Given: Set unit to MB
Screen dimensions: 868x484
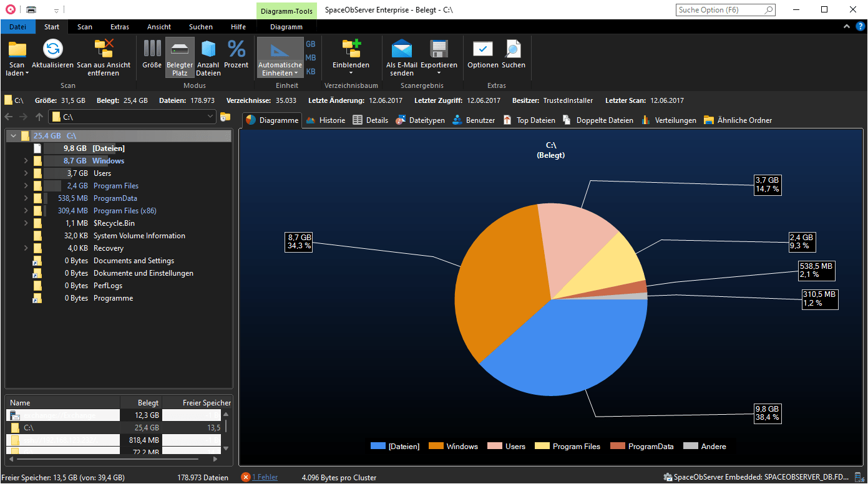Looking at the screenshot, I should [x=311, y=58].
